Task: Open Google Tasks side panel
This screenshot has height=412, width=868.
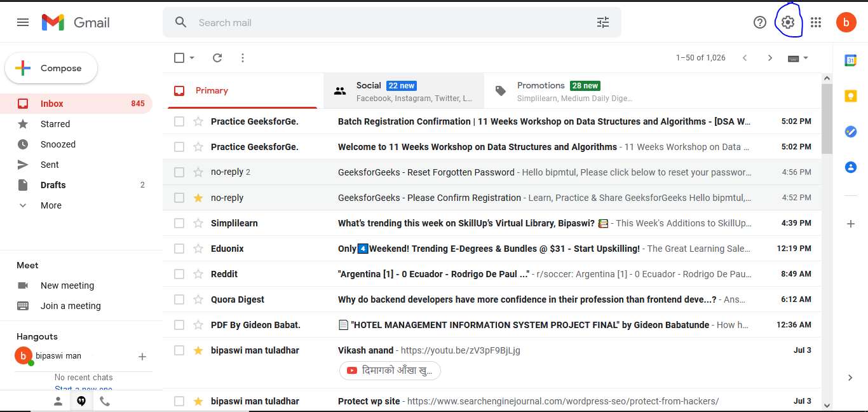Action: coord(850,132)
